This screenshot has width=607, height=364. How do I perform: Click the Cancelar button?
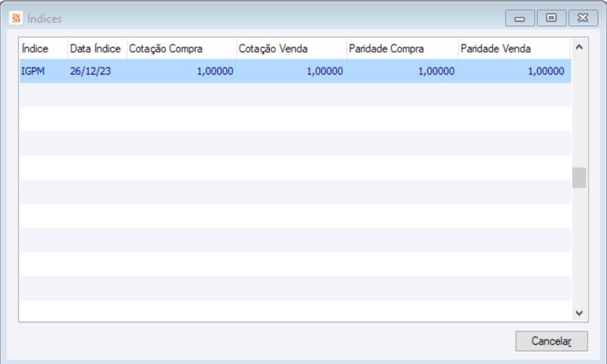click(x=551, y=341)
